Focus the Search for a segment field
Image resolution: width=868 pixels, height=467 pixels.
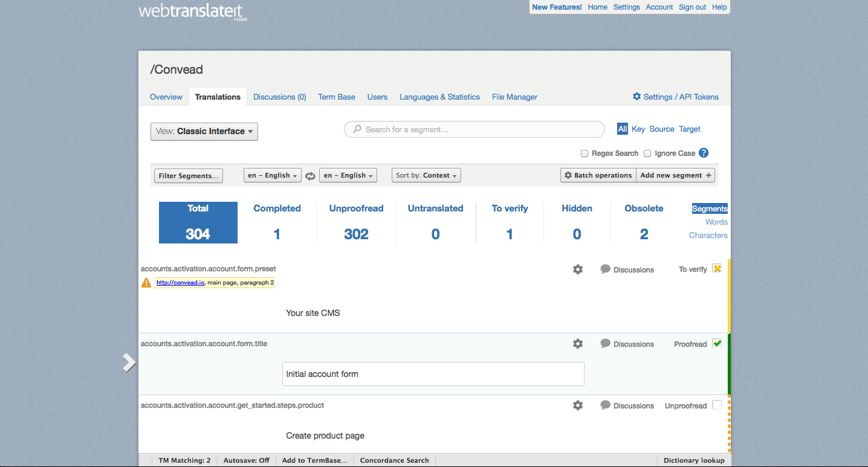click(x=474, y=129)
